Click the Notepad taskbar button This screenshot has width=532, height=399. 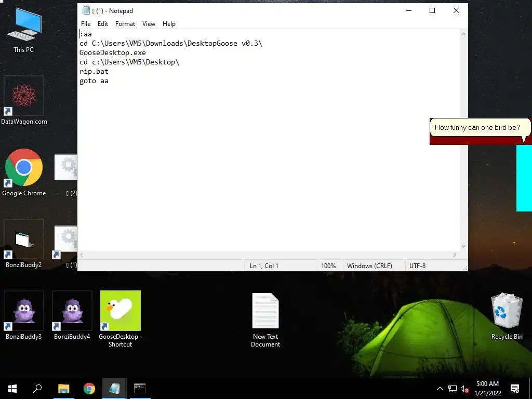click(114, 389)
